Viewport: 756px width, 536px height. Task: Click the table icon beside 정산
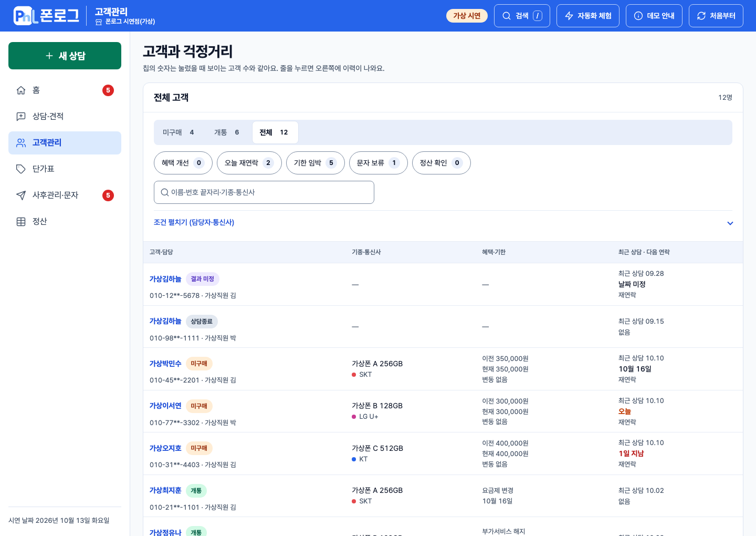click(21, 222)
